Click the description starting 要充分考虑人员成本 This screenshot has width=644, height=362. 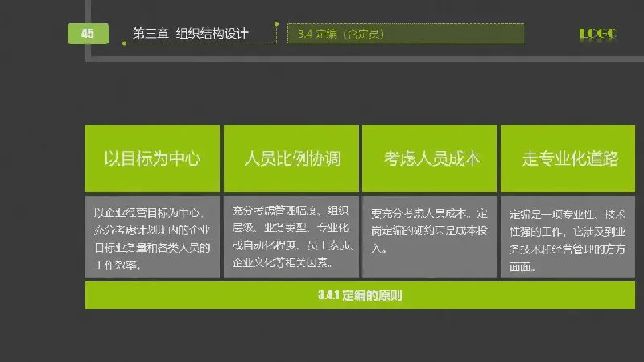pos(429,237)
